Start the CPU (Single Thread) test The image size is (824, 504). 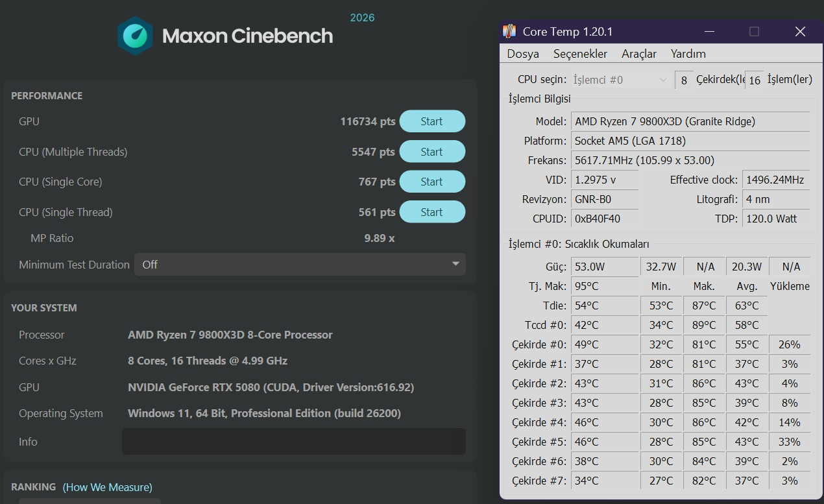pos(432,212)
